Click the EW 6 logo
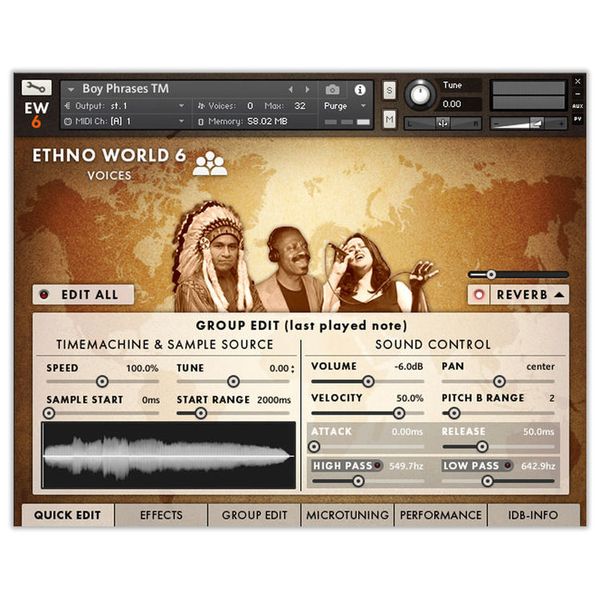600x600 pixels. tap(36, 114)
